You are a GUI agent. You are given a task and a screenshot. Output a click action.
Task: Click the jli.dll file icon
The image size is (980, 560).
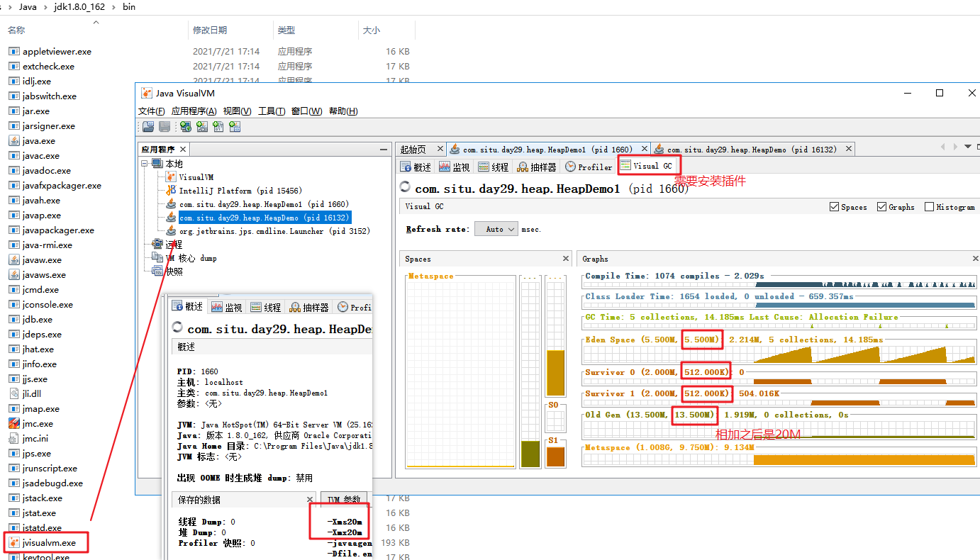point(13,393)
